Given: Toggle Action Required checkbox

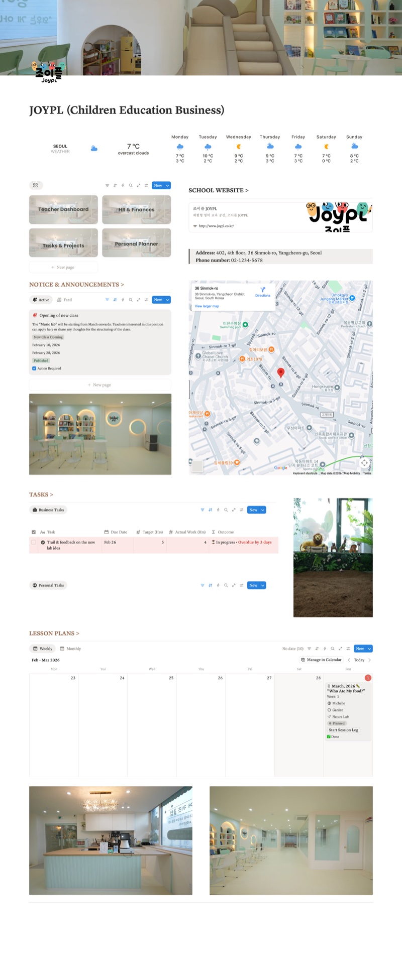Looking at the screenshot, I should pyautogui.click(x=34, y=369).
